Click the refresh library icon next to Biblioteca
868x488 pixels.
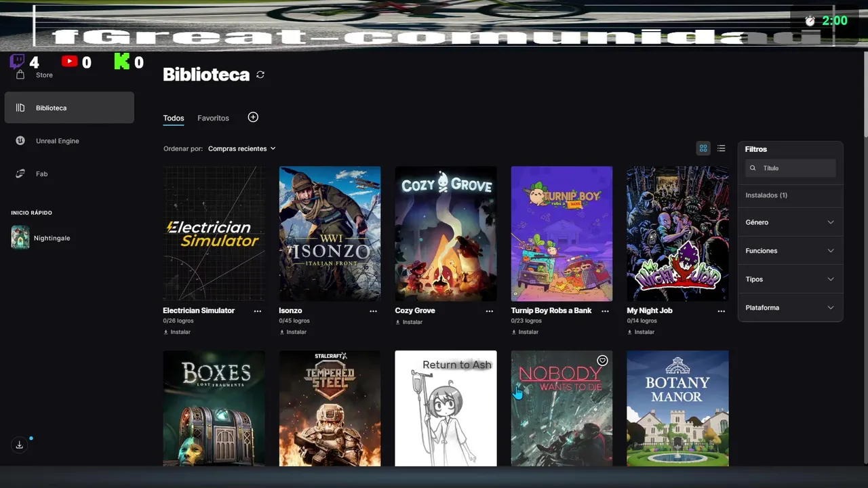[x=260, y=75]
